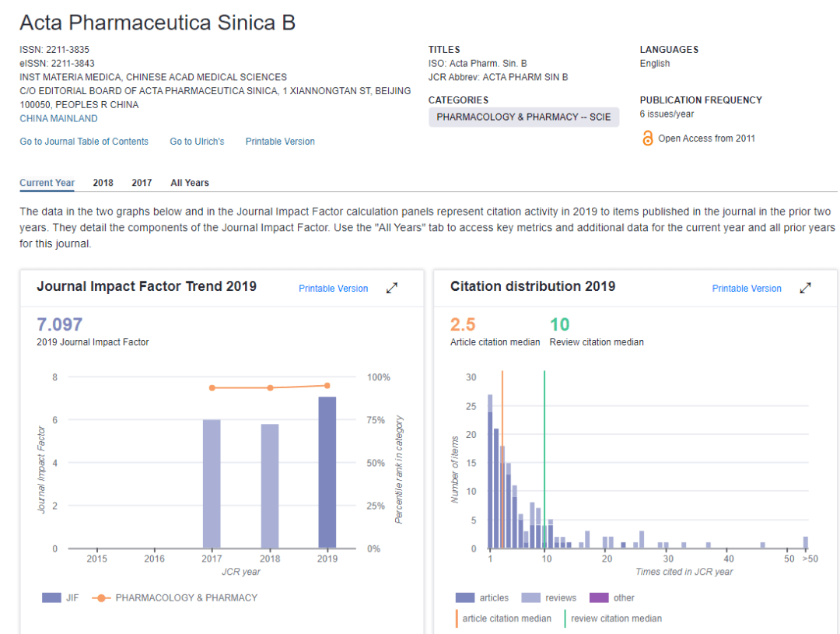Image resolution: width=840 pixels, height=634 pixels.
Task: Toggle the reviews legend entry
Action: [x=533, y=598]
